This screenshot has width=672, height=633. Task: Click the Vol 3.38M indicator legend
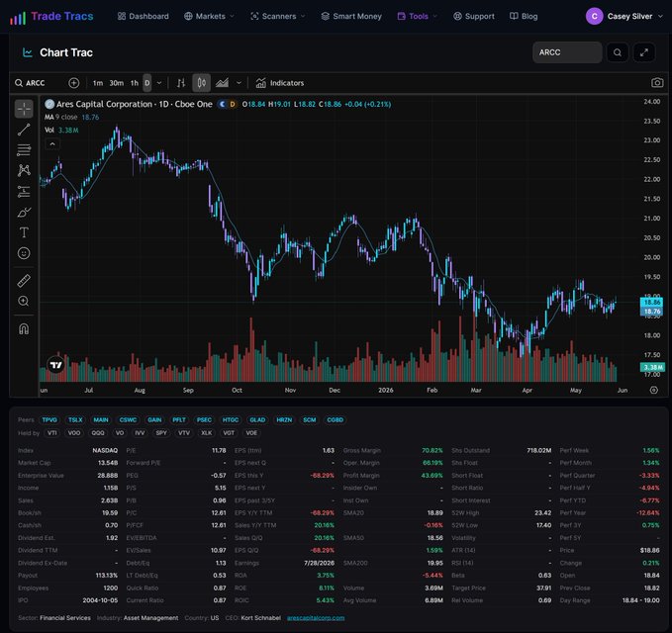pos(61,131)
